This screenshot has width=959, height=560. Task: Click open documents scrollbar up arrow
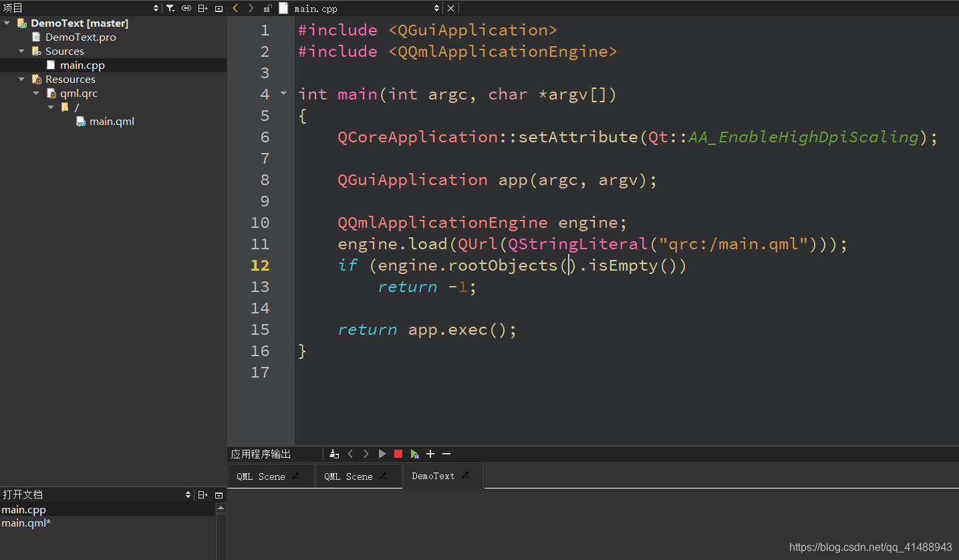(221, 508)
